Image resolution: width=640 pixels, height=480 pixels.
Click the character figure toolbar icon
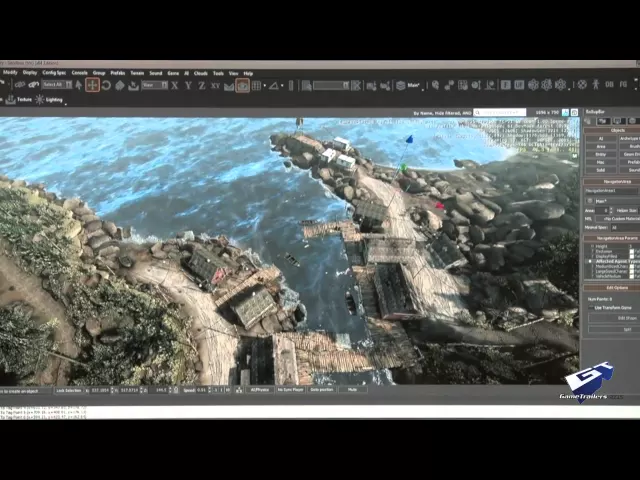[x=596, y=84]
